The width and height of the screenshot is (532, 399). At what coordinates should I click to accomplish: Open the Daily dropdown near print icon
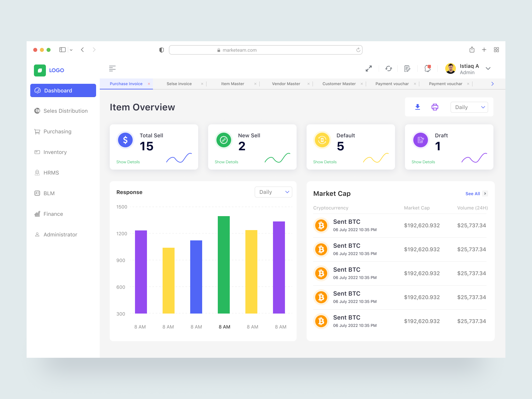469,107
